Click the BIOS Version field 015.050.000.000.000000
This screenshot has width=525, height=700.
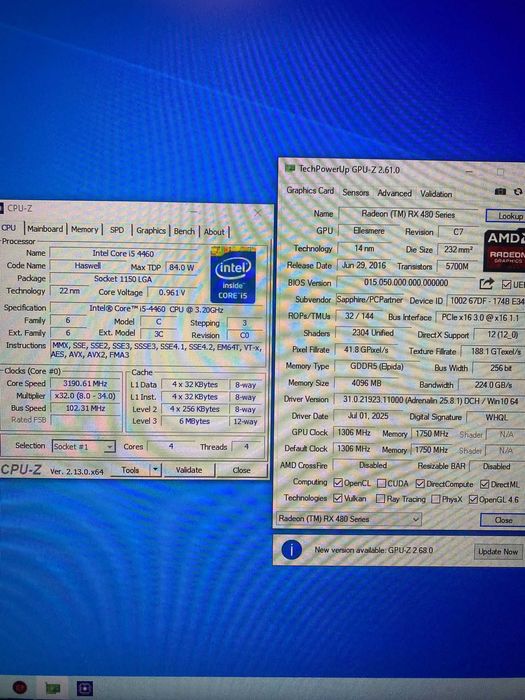click(406, 283)
